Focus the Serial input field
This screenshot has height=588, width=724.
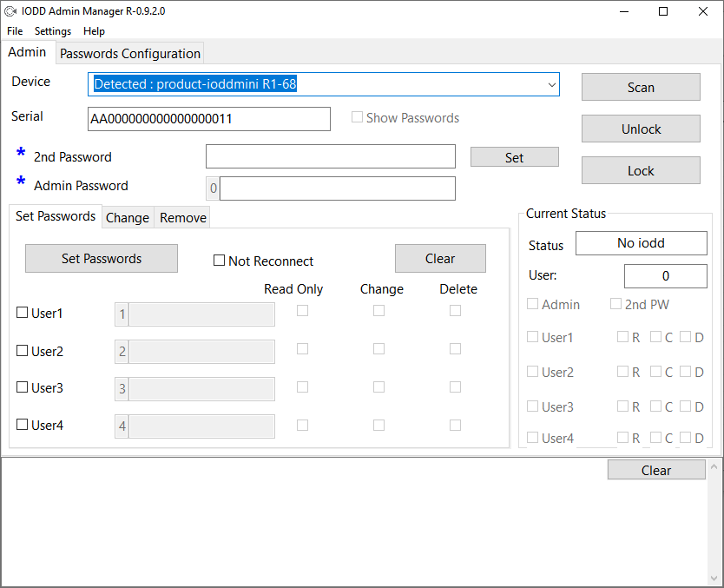pyautogui.click(x=209, y=119)
